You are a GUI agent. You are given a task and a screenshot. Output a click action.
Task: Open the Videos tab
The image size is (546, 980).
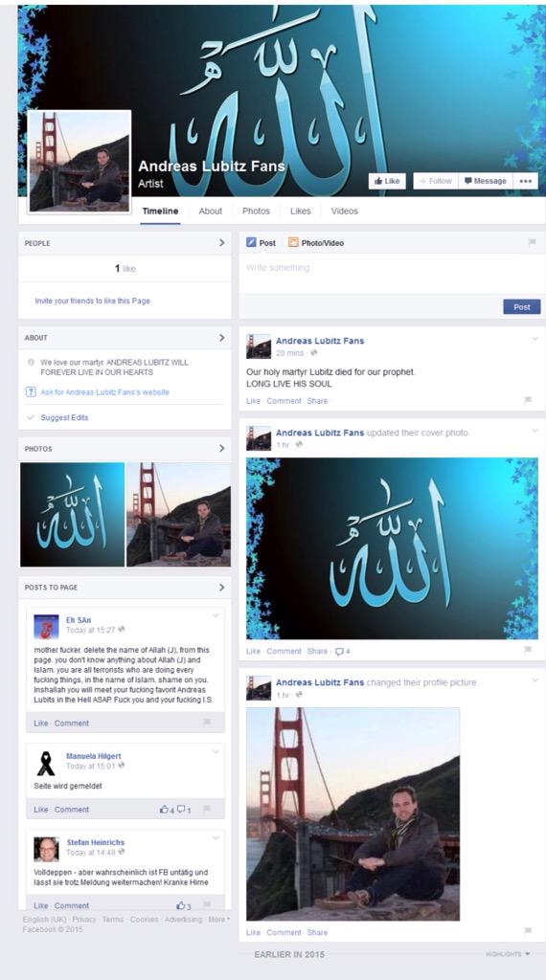click(344, 212)
